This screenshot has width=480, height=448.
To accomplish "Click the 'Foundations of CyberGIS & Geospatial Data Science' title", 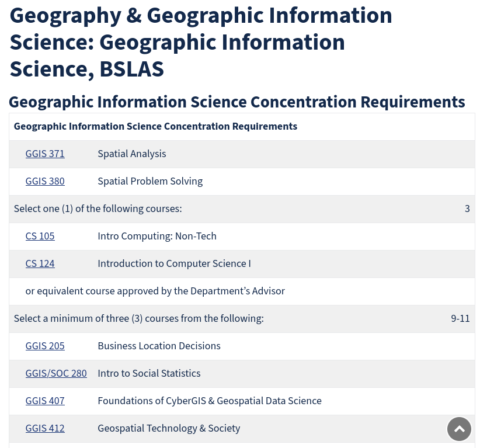I will click(x=210, y=401).
